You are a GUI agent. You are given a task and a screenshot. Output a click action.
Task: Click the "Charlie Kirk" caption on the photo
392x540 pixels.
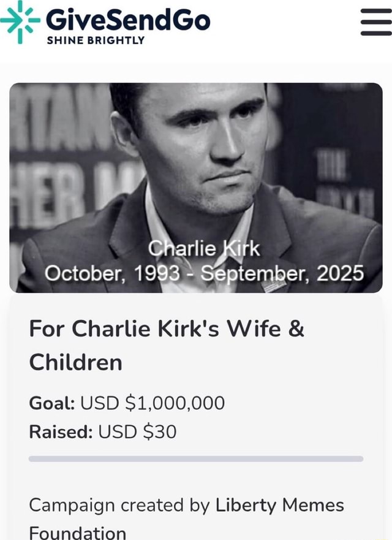(x=207, y=249)
